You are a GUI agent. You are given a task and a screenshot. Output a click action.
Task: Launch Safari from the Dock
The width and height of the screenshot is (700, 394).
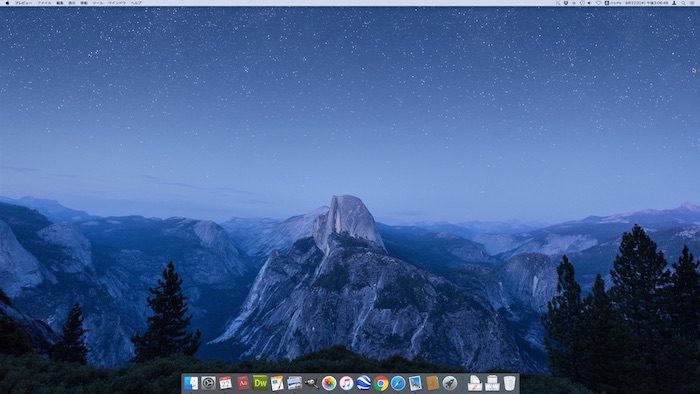pos(398,383)
